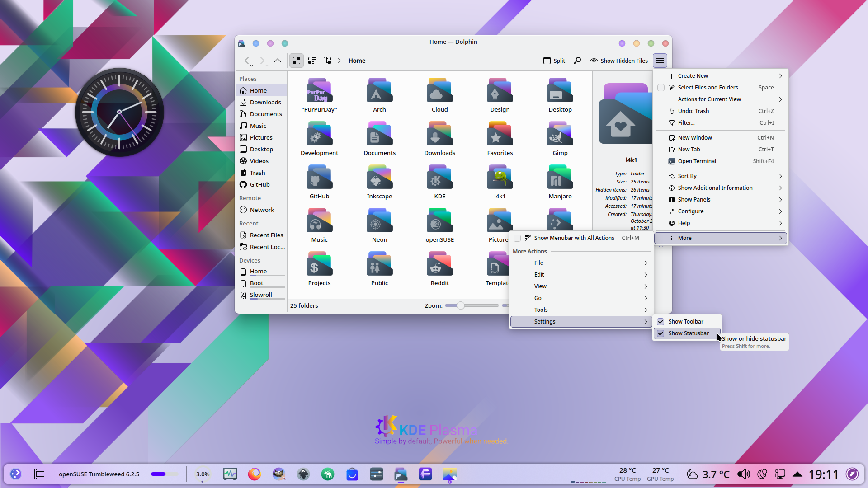Uncheck Show Statusbar option
The image size is (868, 488).
pos(660,333)
